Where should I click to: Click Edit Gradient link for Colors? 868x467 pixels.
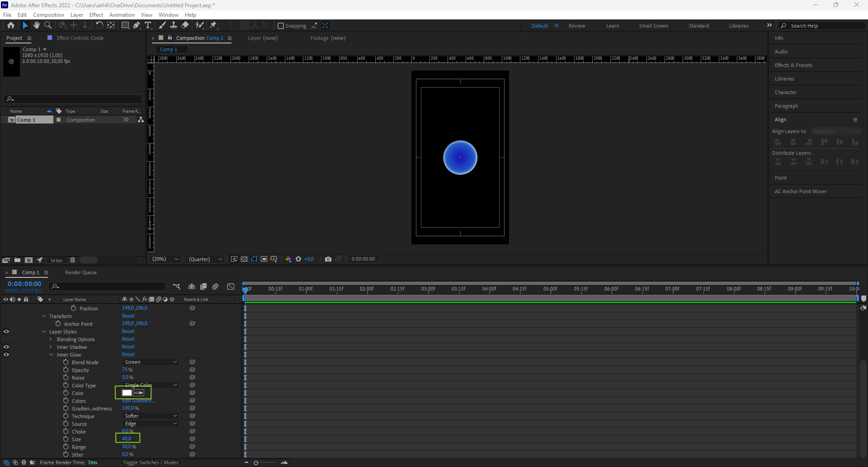(138, 401)
